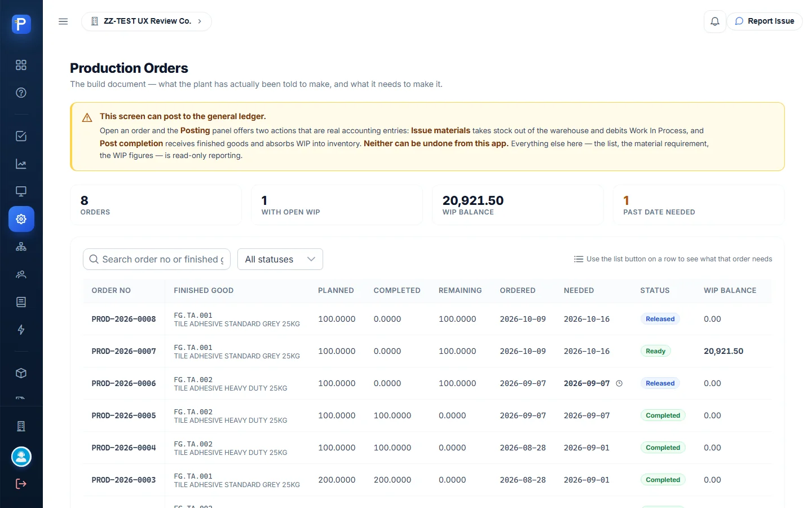The height and width of the screenshot is (508, 812).
Task: Toggle the hamburger menu icon
Action: point(63,21)
